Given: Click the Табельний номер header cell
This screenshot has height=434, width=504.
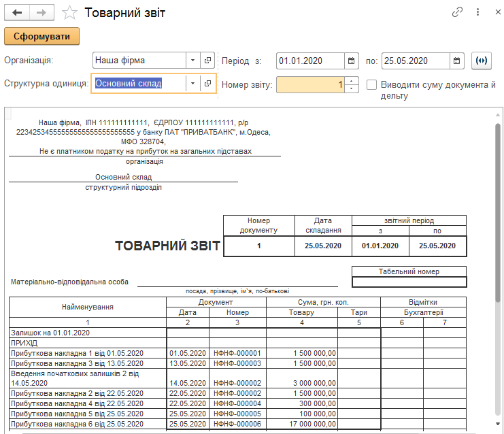Looking at the screenshot, I should [409, 271].
